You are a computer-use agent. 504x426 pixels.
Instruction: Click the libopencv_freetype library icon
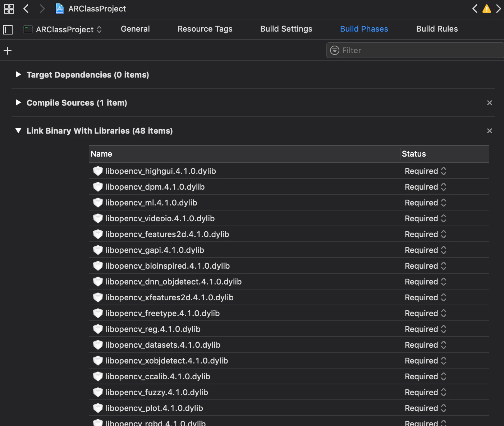point(98,313)
